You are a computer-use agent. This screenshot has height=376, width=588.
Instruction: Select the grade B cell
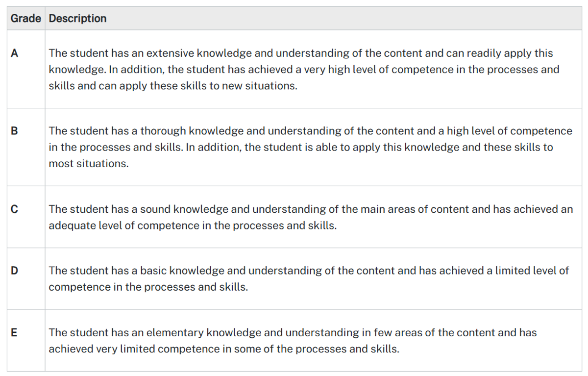pyautogui.click(x=26, y=147)
